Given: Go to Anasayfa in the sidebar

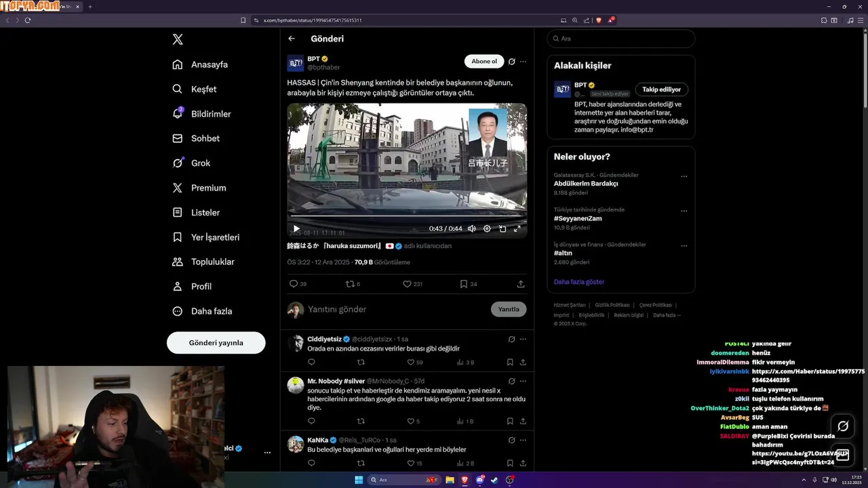Looking at the screenshot, I should point(200,64).
